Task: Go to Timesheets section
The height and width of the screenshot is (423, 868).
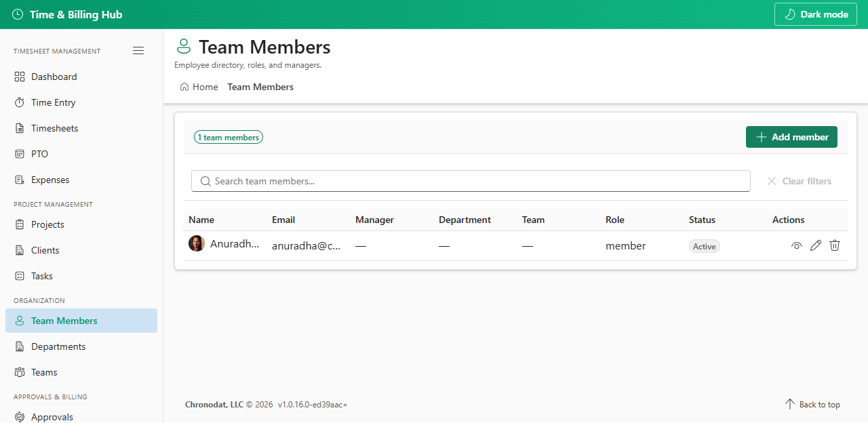Action: tap(81, 128)
